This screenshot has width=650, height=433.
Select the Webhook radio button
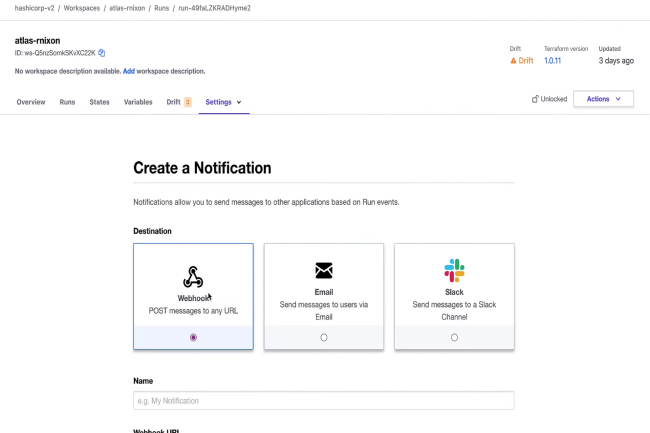pos(193,338)
